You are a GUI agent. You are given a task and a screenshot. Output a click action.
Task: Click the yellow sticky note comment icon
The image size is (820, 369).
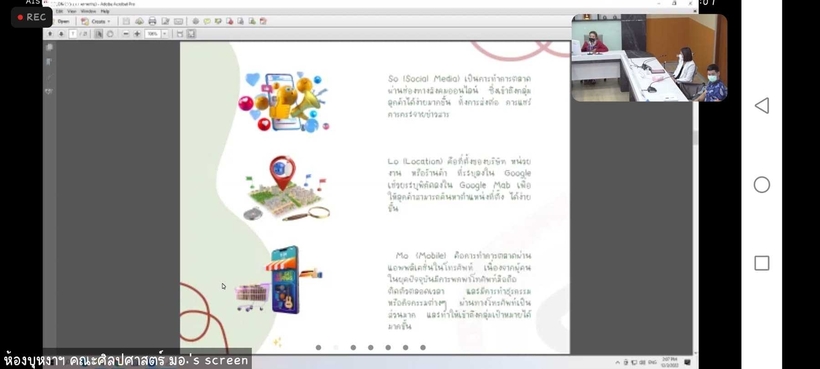click(207, 21)
